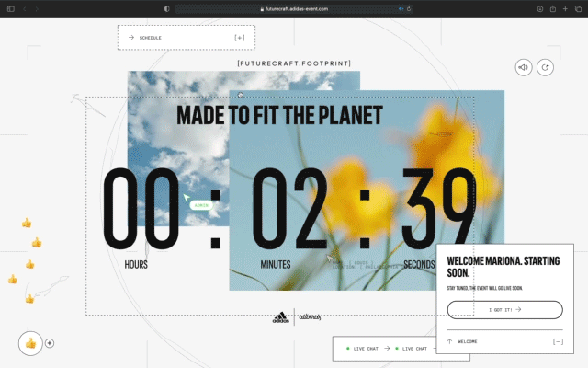
Task: Click the futurecraft.adidas-event.com address bar
Action: pos(294,9)
